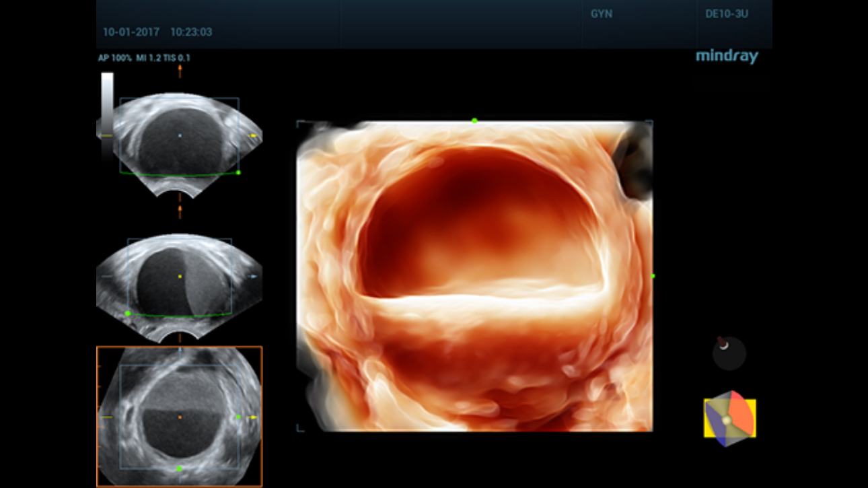
Task: Click the mindray logo
Action: coord(727,57)
